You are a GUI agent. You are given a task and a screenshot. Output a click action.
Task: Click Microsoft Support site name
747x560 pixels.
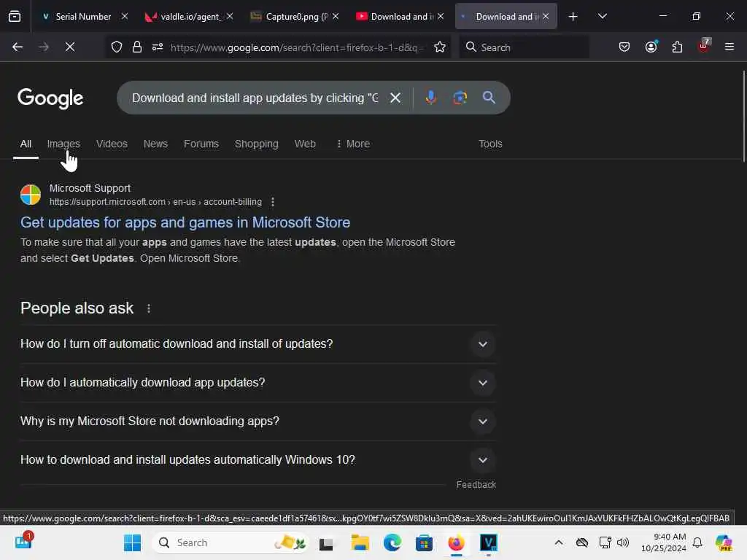[90, 189]
